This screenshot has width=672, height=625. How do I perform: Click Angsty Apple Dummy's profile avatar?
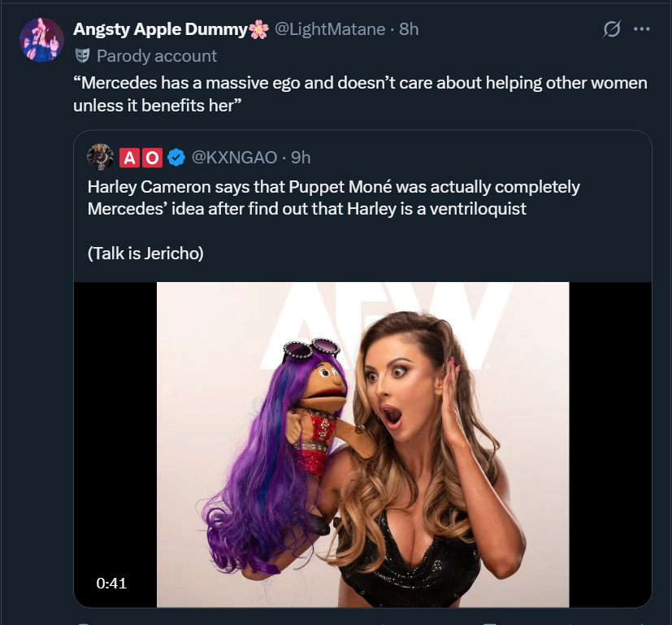(x=41, y=40)
